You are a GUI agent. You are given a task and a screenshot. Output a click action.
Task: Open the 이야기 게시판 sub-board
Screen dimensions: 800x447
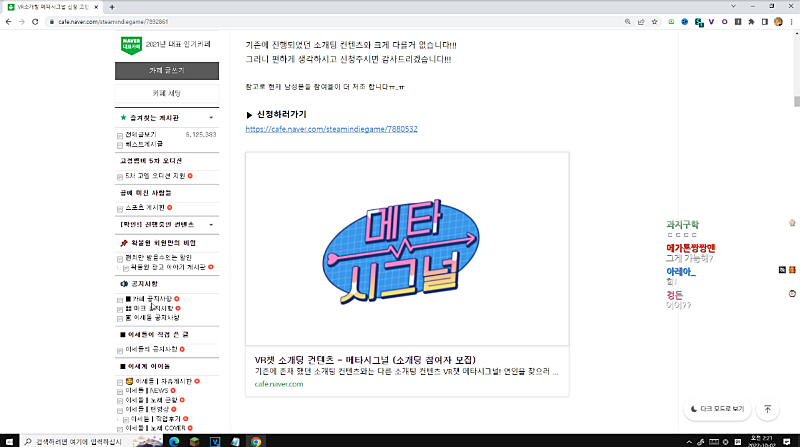click(x=168, y=267)
